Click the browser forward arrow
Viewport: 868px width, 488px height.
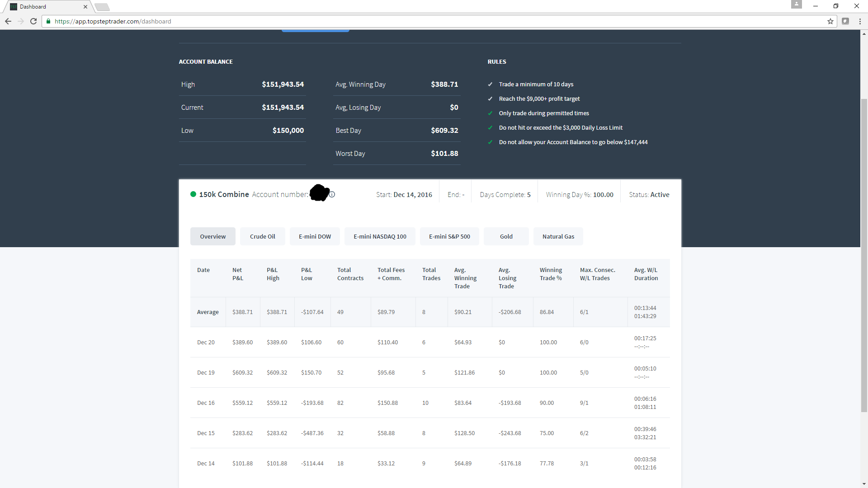[20, 21]
